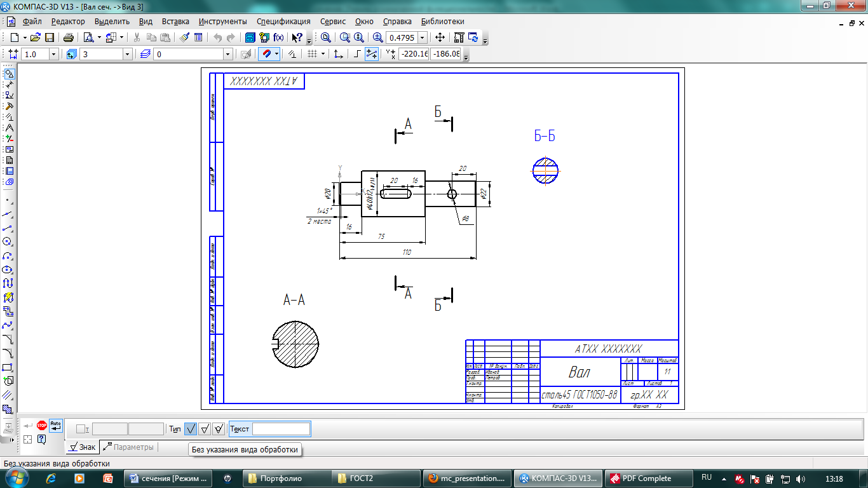The image size is (868, 488).
Task: Click the refresh image icon
Action: [x=473, y=37]
